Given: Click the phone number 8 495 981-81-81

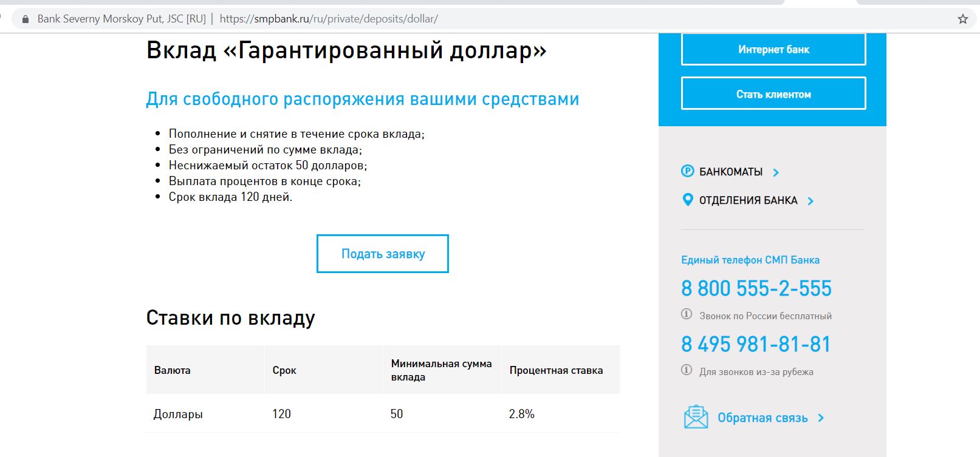Looking at the screenshot, I should (756, 344).
